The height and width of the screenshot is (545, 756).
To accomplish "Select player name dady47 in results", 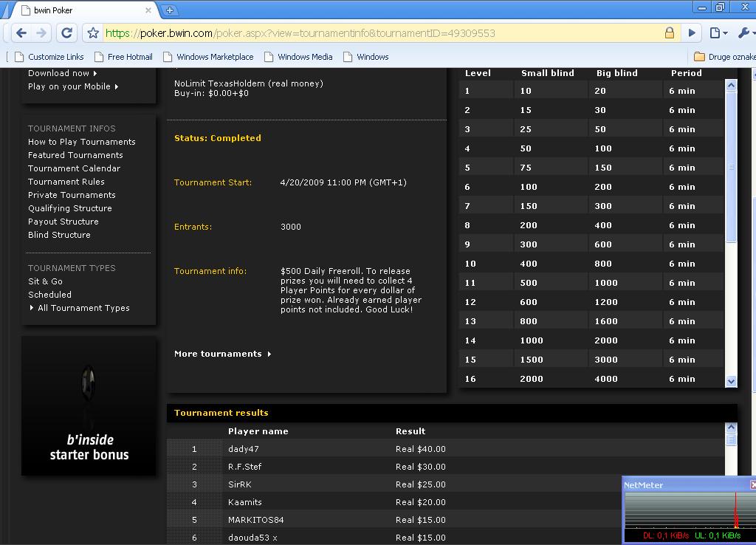I will coord(244,449).
